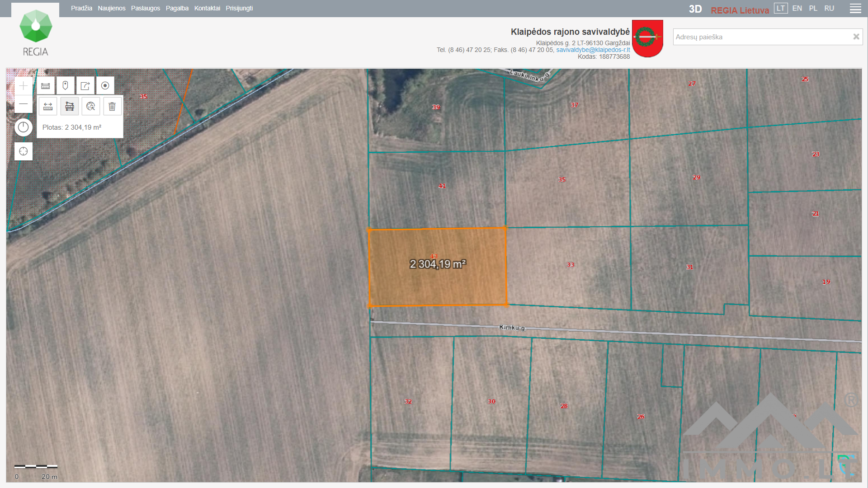Click parcel number 37 on map
Screen dimensions: 868x488
[x=574, y=105]
